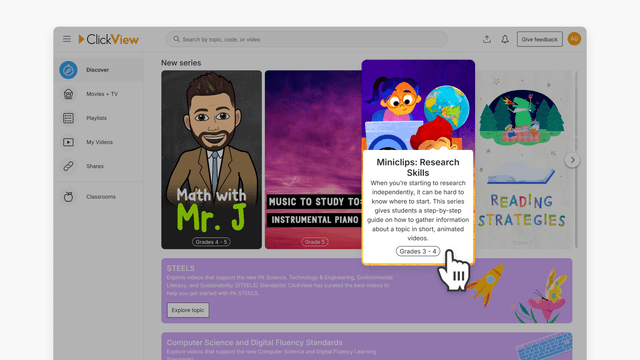Click the upload icon in header

click(487, 39)
